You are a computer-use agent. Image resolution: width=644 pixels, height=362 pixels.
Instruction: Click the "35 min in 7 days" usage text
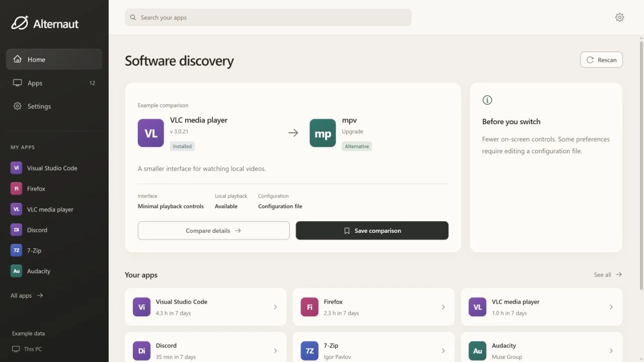tap(176, 357)
